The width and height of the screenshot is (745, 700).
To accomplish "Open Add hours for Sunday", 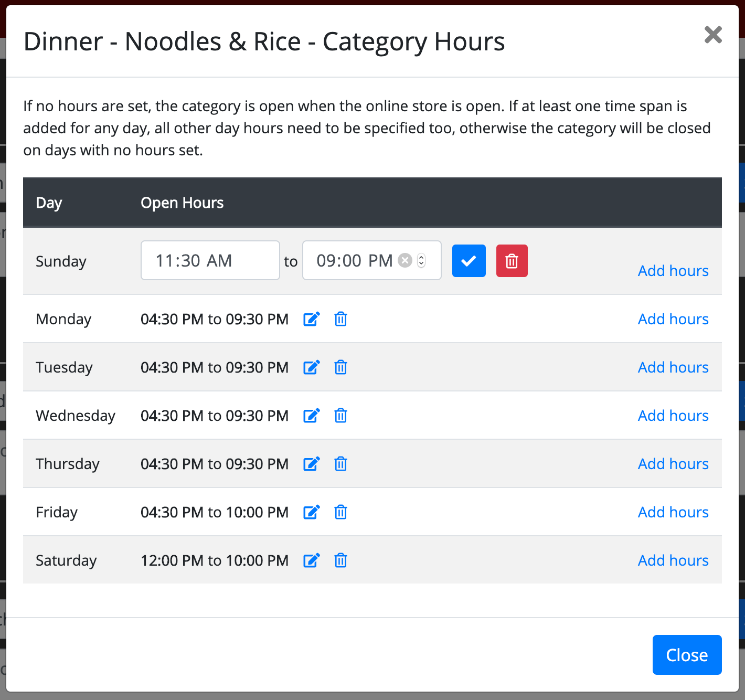I will 673,270.
